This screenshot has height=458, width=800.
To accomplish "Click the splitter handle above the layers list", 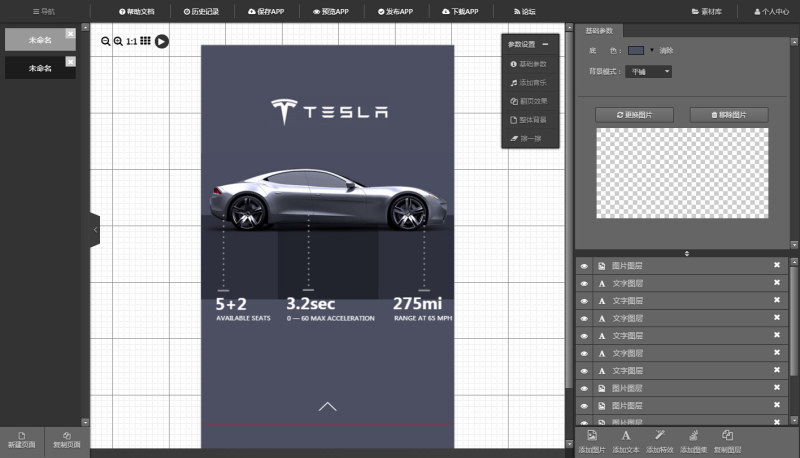I will [x=687, y=253].
